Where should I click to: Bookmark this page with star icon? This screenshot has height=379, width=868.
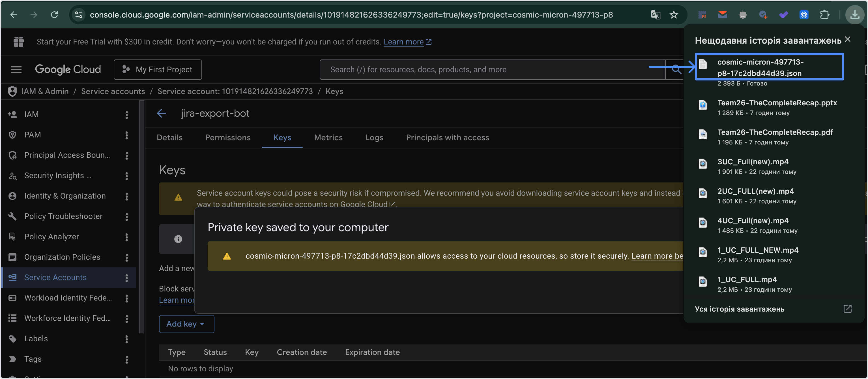[674, 14]
